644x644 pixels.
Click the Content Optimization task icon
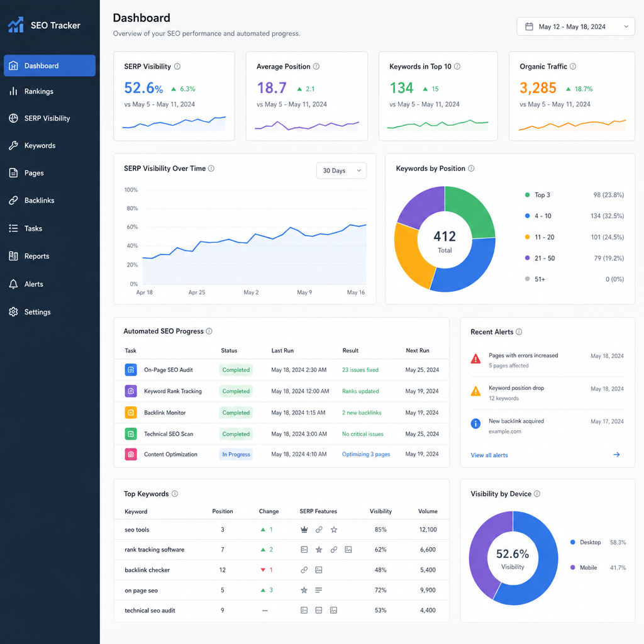(x=131, y=454)
